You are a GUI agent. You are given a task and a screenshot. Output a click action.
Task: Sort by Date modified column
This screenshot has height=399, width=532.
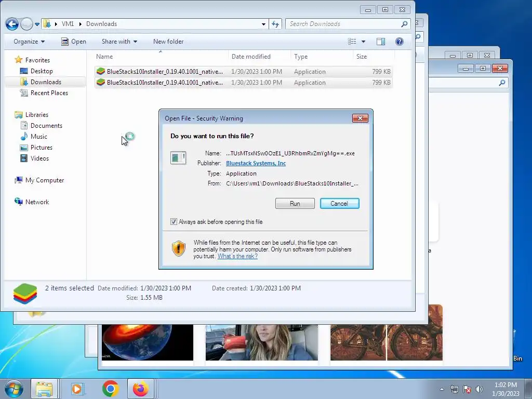pyautogui.click(x=260, y=57)
